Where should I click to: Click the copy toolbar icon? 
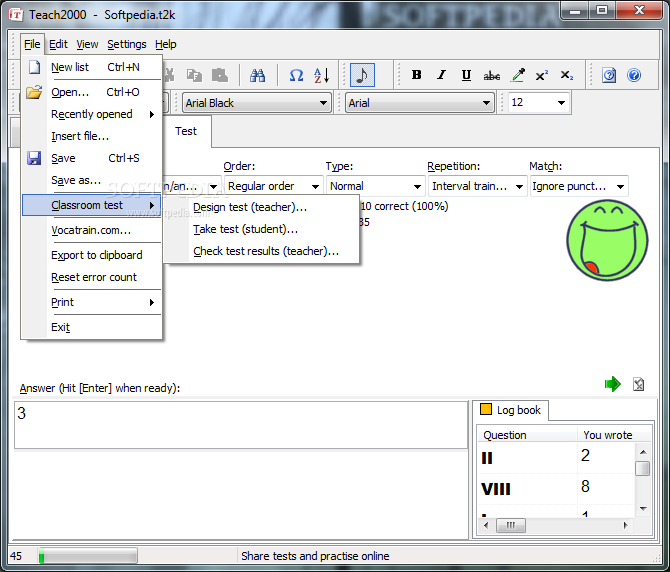point(194,76)
